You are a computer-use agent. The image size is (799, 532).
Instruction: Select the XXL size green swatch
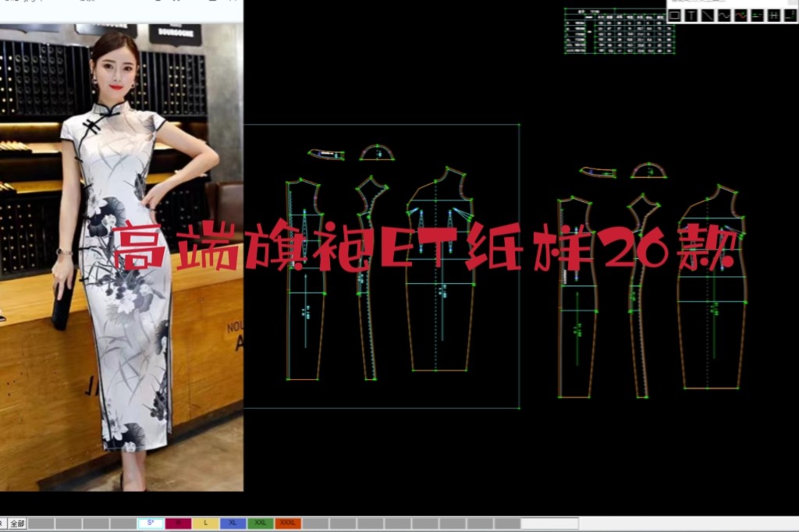[x=261, y=523]
